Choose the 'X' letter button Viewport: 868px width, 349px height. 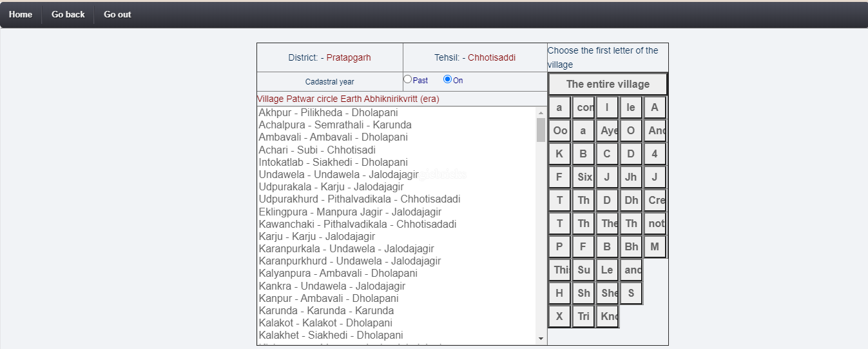click(x=559, y=316)
